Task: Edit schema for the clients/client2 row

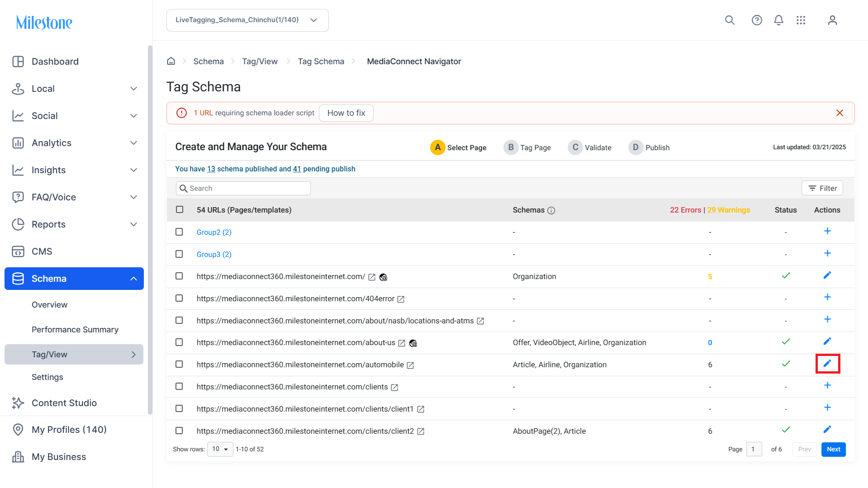Action: click(827, 430)
